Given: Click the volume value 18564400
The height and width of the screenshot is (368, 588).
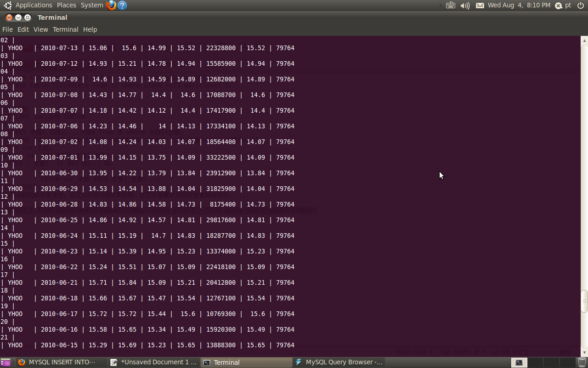Looking at the screenshot, I should coord(221,142).
